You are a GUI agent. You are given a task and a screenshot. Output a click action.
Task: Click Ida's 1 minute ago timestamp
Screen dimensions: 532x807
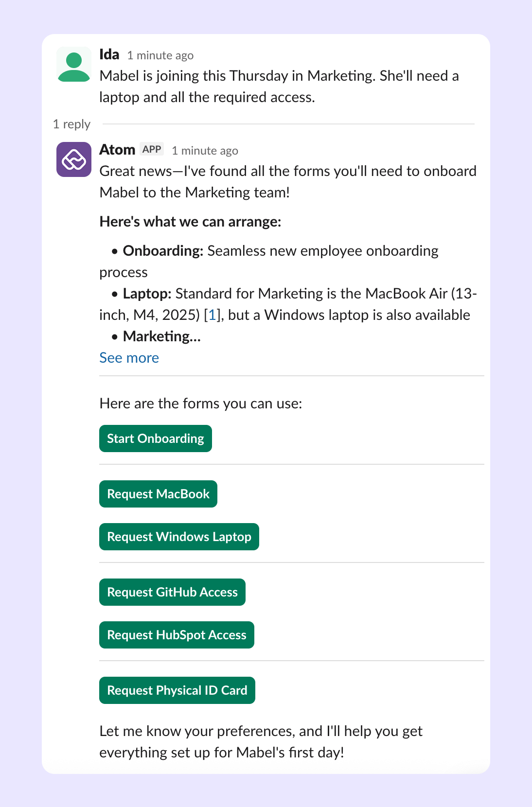[160, 55]
